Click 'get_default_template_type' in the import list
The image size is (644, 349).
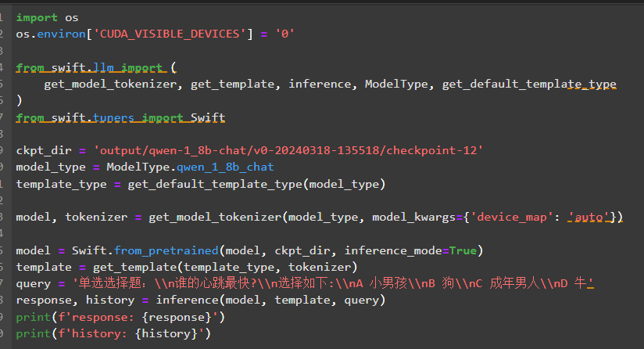coord(529,84)
